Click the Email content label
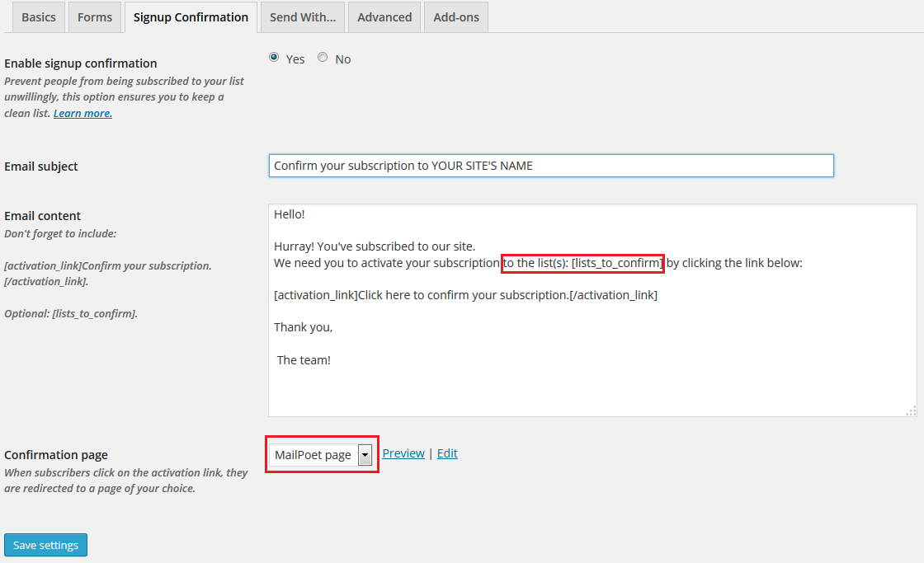 (x=43, y=216)
